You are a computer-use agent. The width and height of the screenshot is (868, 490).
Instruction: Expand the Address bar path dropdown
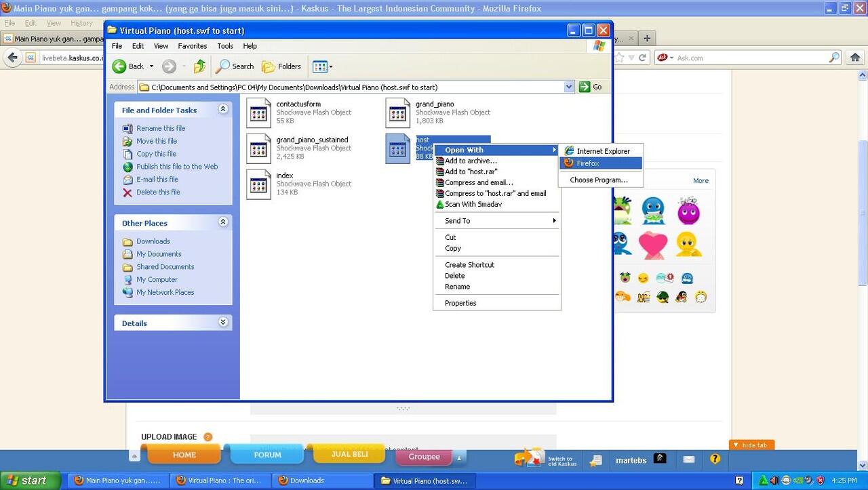click(x=569, y=87)
